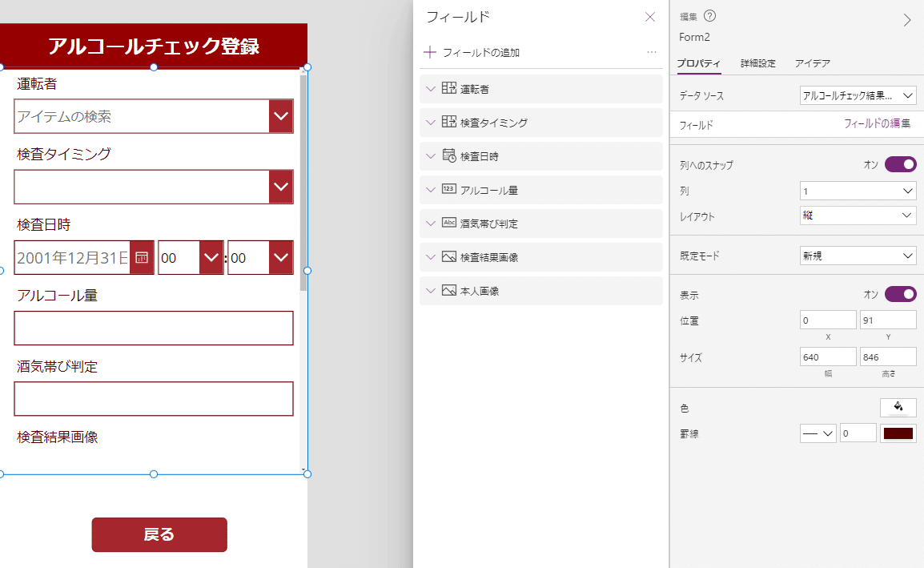
Task: Open the minute dropdown in 検査日時
Action: tap(281, 258)
